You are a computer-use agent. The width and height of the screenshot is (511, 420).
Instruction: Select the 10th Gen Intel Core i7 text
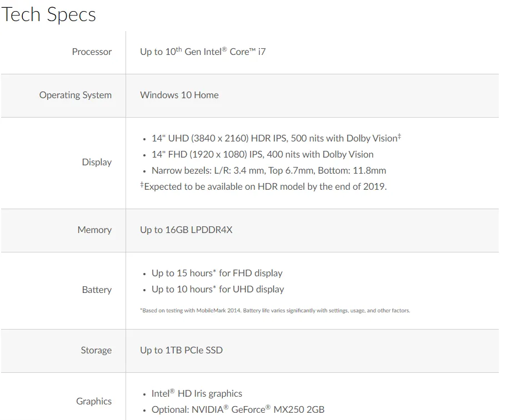tap(203, 52)
